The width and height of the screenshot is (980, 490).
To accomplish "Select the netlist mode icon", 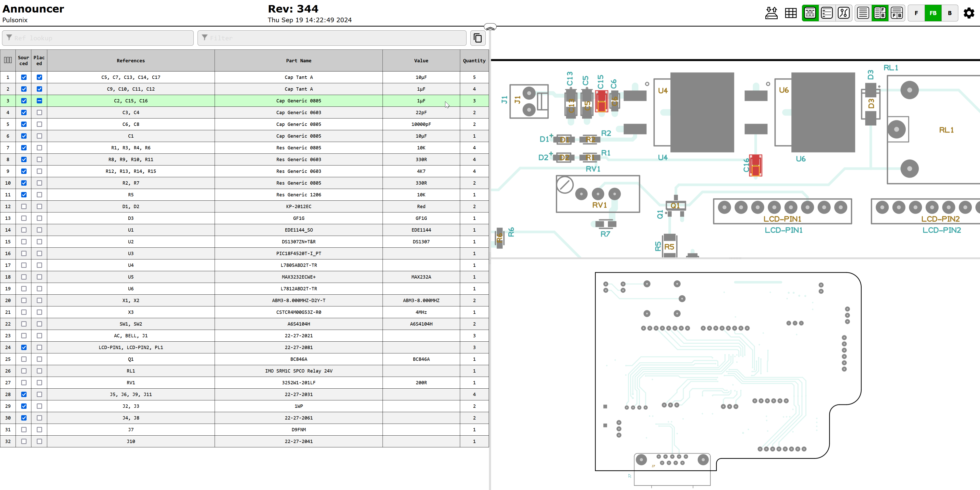I will (x=843, y=13).
